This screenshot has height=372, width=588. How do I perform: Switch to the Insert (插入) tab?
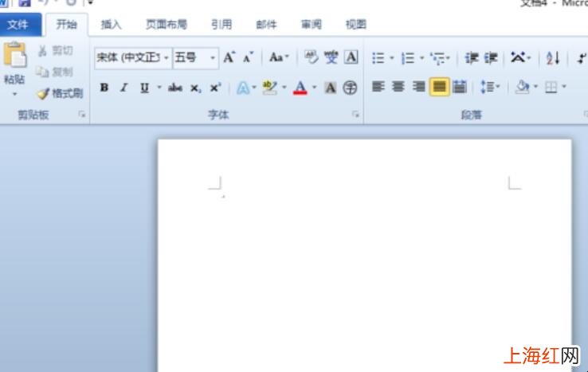(111, 25)
